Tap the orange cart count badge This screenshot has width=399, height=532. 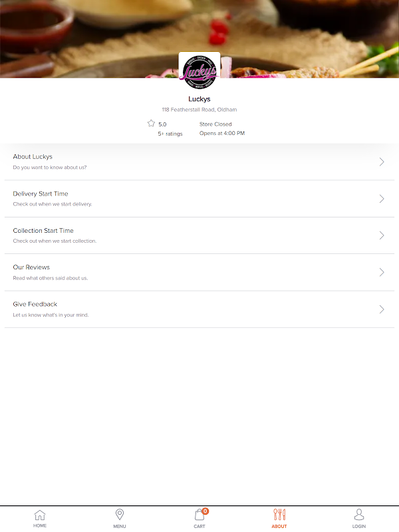(205, 511)
